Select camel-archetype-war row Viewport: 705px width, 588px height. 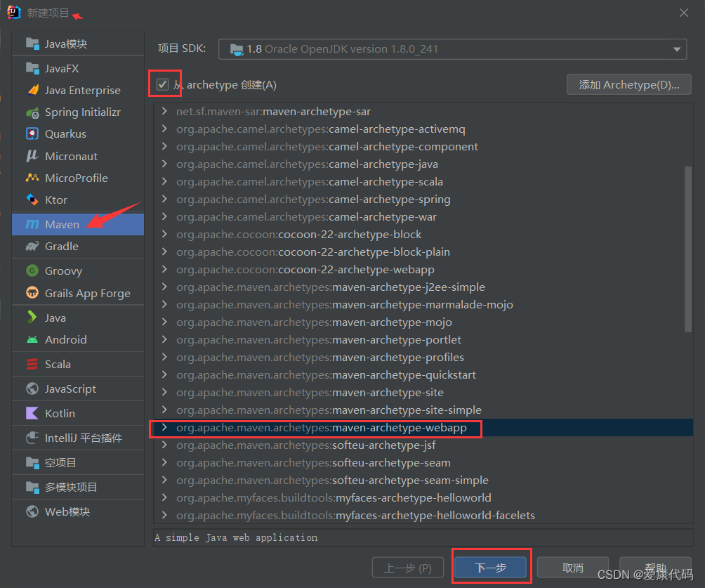coord(423,216)
